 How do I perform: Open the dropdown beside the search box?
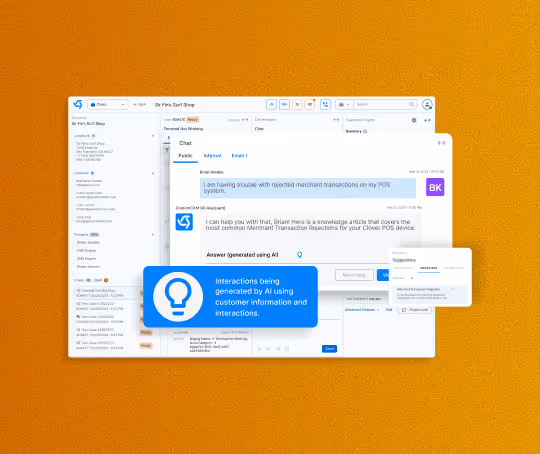344,104
